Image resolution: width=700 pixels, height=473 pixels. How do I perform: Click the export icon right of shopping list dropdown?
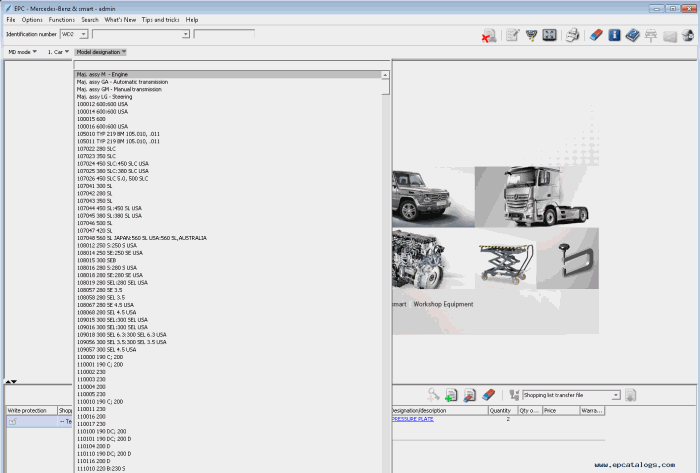pyautogui.click(x=630, y=395)
